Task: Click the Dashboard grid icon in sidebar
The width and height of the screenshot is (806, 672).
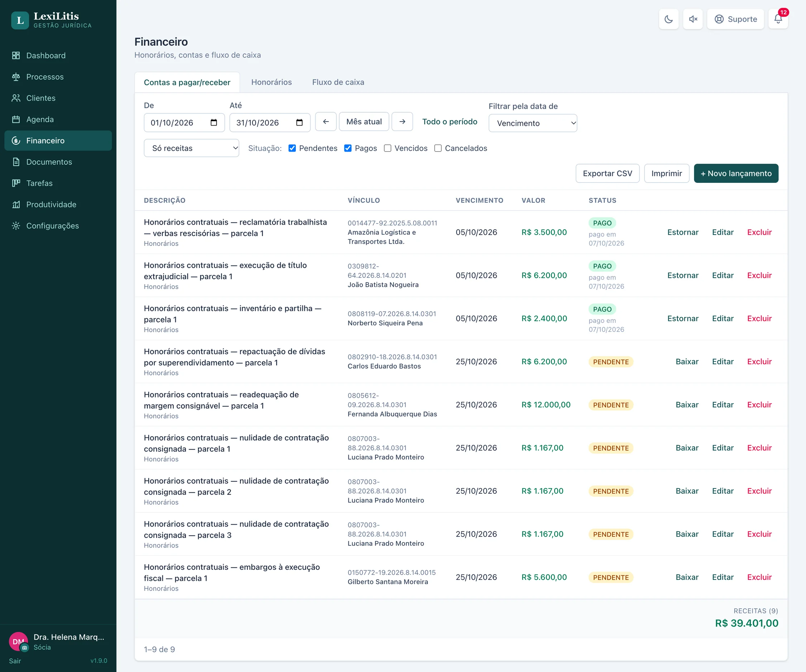Action: 16,55
